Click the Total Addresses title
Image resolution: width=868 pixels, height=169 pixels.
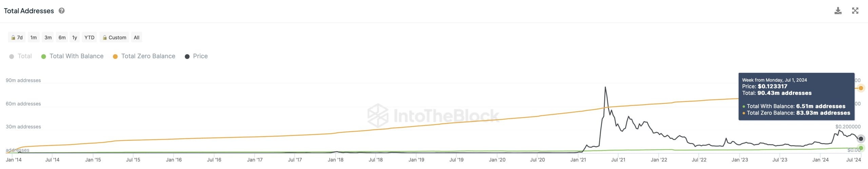[x=29, y=11]
